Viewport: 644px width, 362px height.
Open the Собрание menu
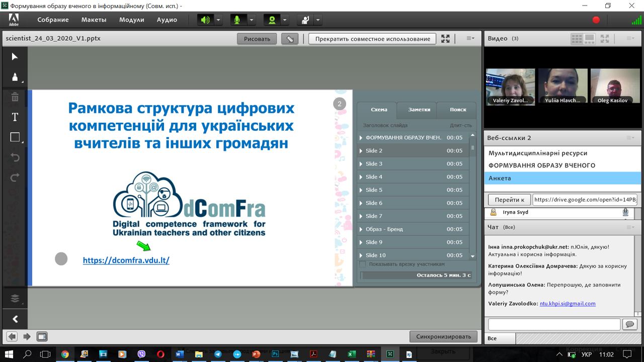(53, 20)
